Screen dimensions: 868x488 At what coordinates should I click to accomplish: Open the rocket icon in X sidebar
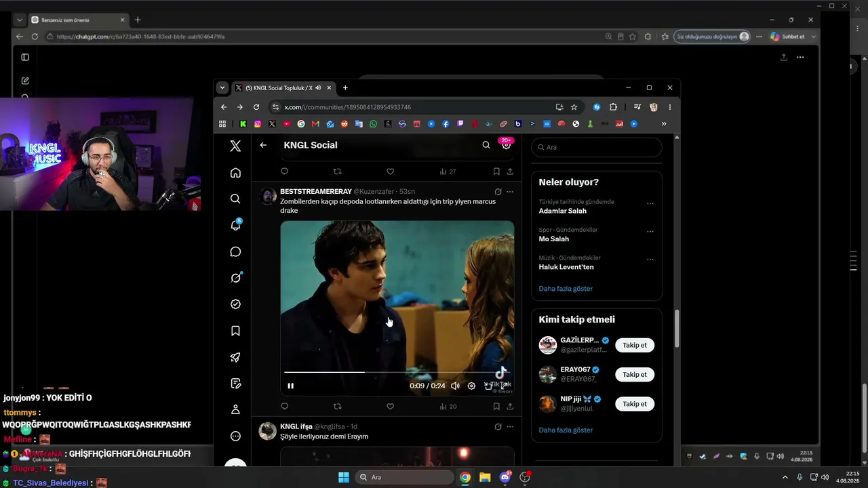[235, 357]
